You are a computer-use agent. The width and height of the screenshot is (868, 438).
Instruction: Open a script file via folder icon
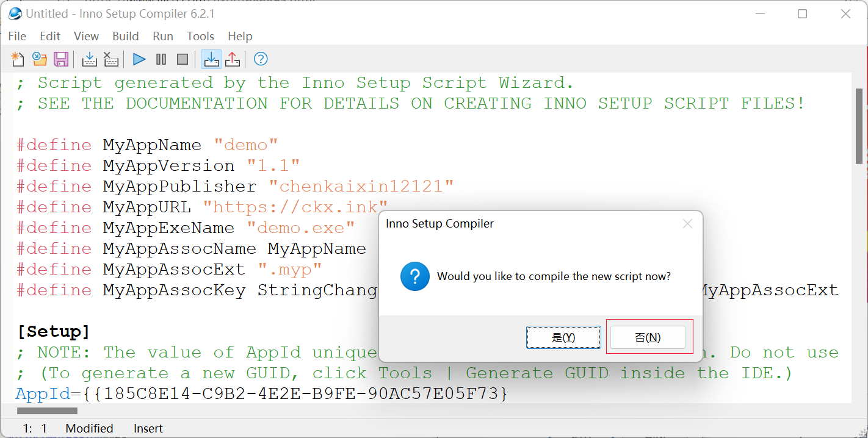[40, 59]
